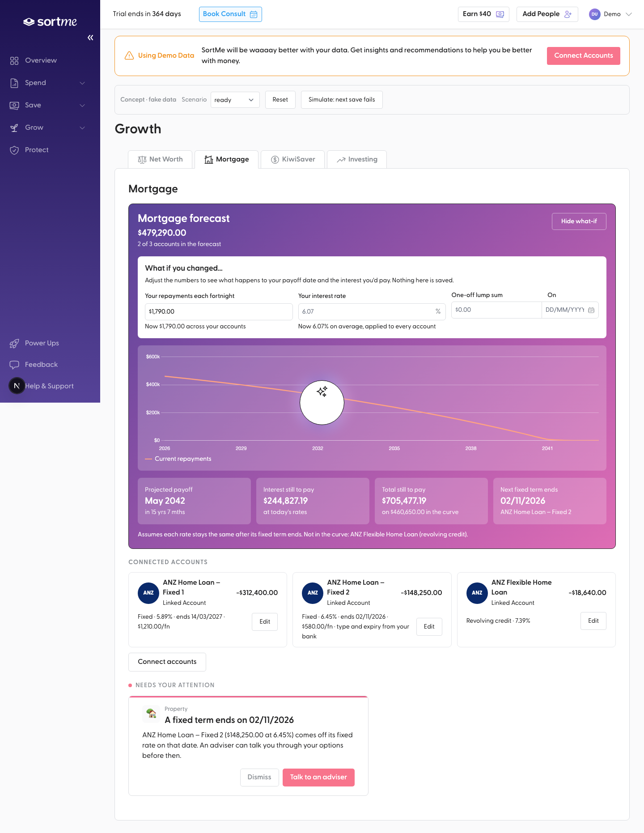Click the Feedback speech bubble icon
The width and height of the screenshot is (644, 833).
coord(14,365)
